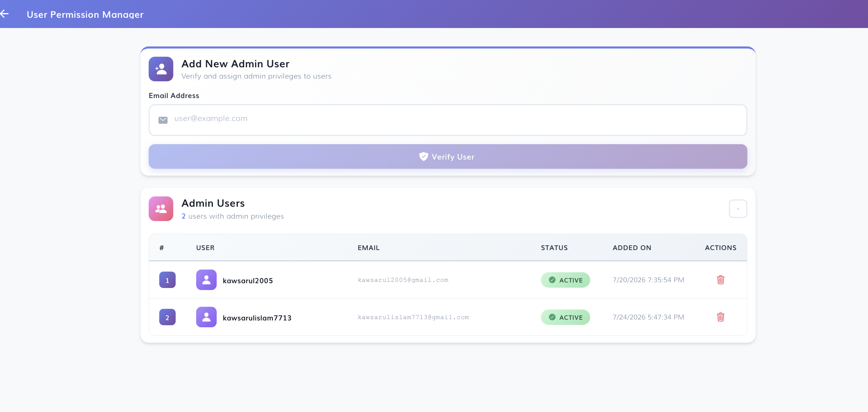Select the username kawsarulislam7713
The height and width of the screenshot is (412, 868).
coord(257,318)
